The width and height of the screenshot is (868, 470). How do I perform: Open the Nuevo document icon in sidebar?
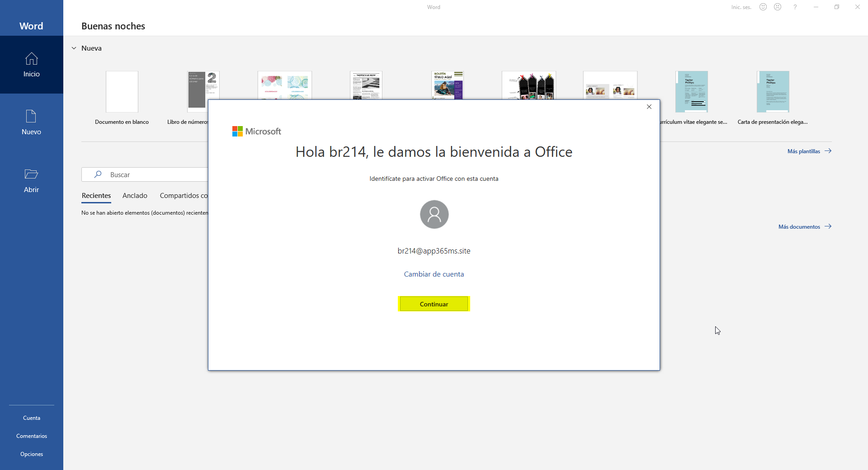pos(31,117)
